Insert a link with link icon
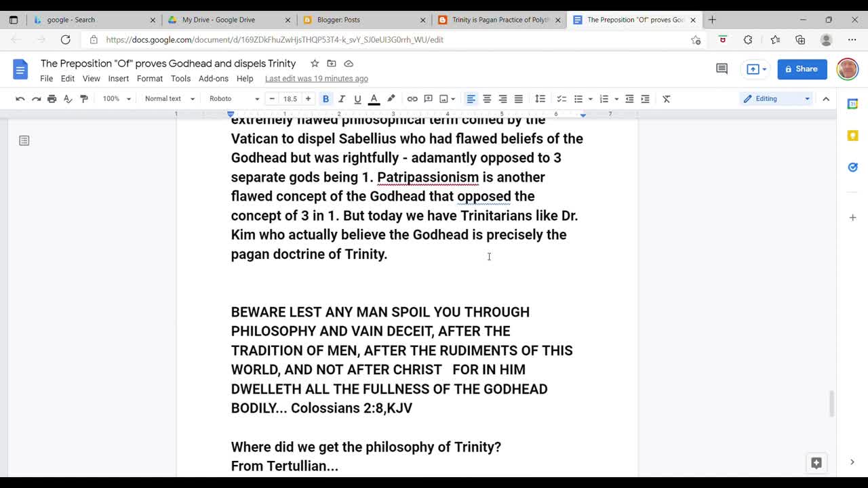Screen dimensions: 868x488 click(x=412, y=99)
